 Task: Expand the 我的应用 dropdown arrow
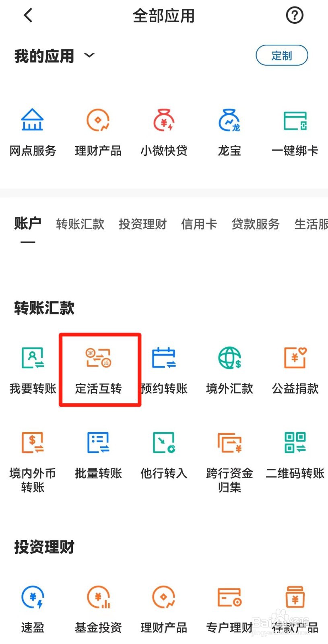tap(89, 55)
